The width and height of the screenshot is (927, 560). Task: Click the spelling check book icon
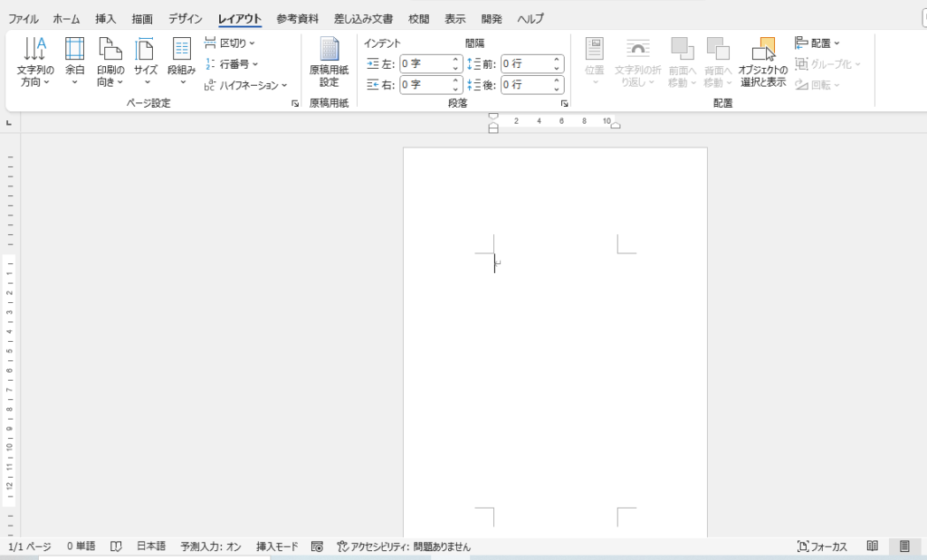[116, 547]
